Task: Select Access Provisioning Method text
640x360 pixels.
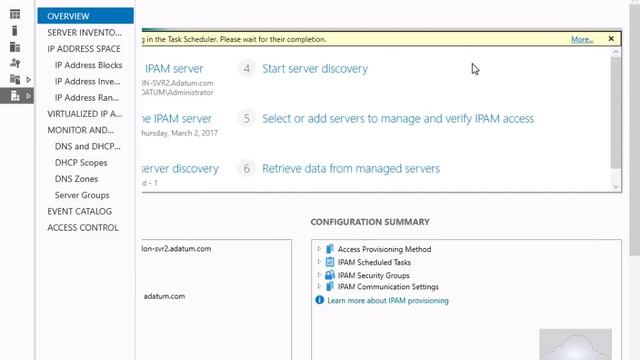Action: 384,249
